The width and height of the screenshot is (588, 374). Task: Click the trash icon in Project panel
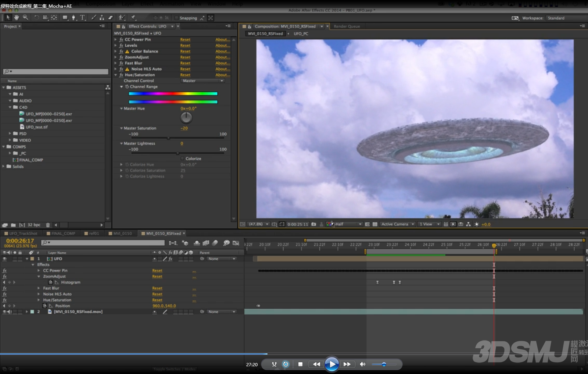coord(48,225)
